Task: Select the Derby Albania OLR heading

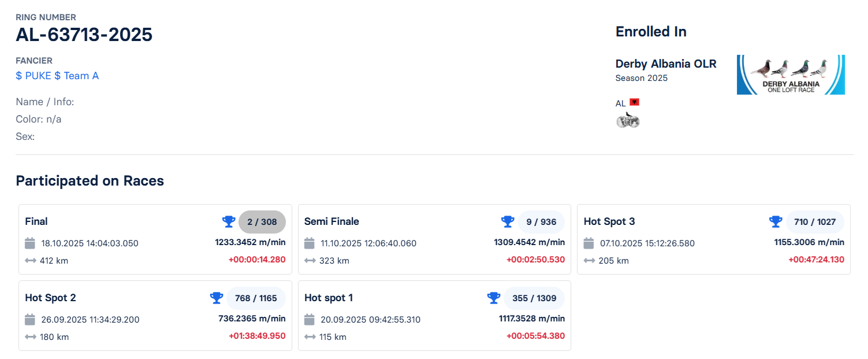Action: (665, 64)
